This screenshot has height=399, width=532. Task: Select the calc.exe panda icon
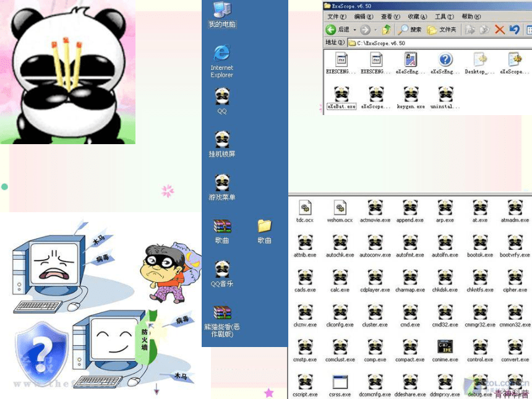click(340, 281)
